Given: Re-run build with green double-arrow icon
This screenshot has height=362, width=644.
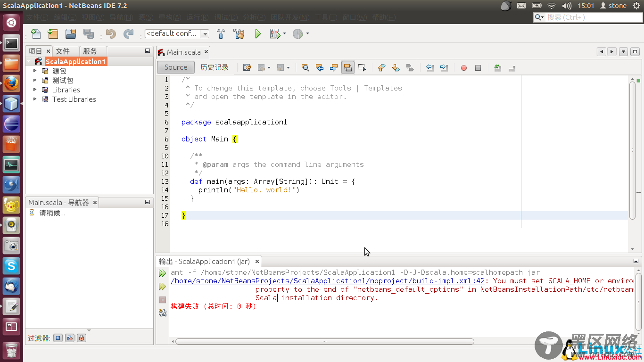Looking at the screenshot, I should (163, 273).
